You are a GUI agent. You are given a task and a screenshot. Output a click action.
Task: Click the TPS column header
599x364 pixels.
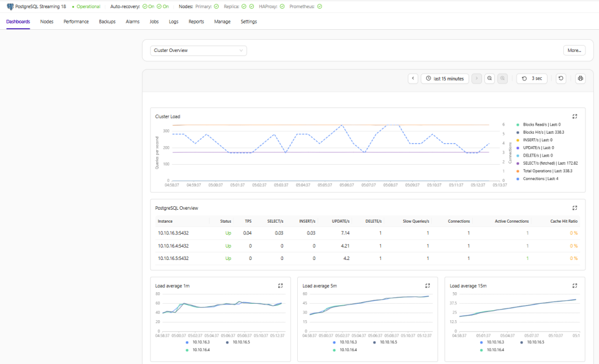click(x=248, y=221)
